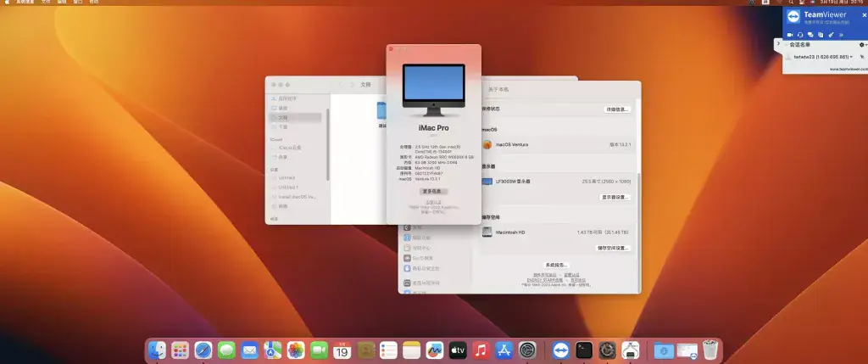The width and height of the screenshot is (868, 364).
Task: Open Launchpad in the Dock
Action: pyautogui.click(x=180, y=350)
